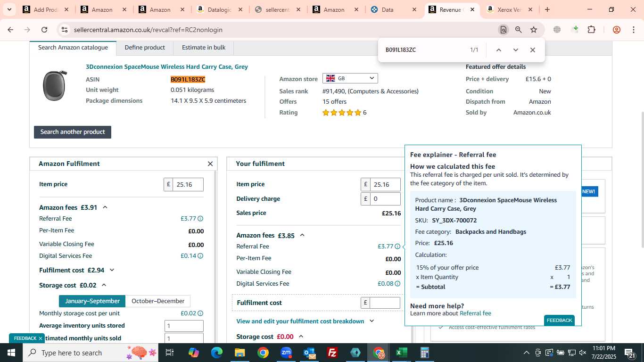Open 3Dconnexion SpaceMouse product title link

click(x=167, y=67)
